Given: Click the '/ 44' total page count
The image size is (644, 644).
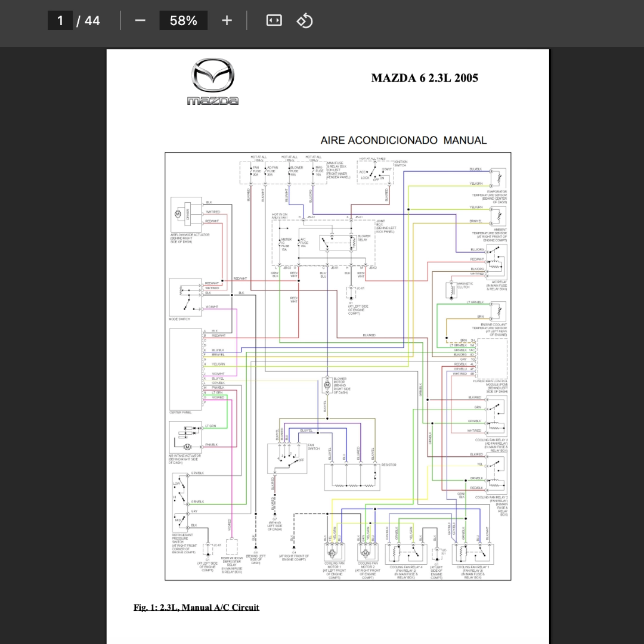Looking at the screenshot, I should point(88,20).
